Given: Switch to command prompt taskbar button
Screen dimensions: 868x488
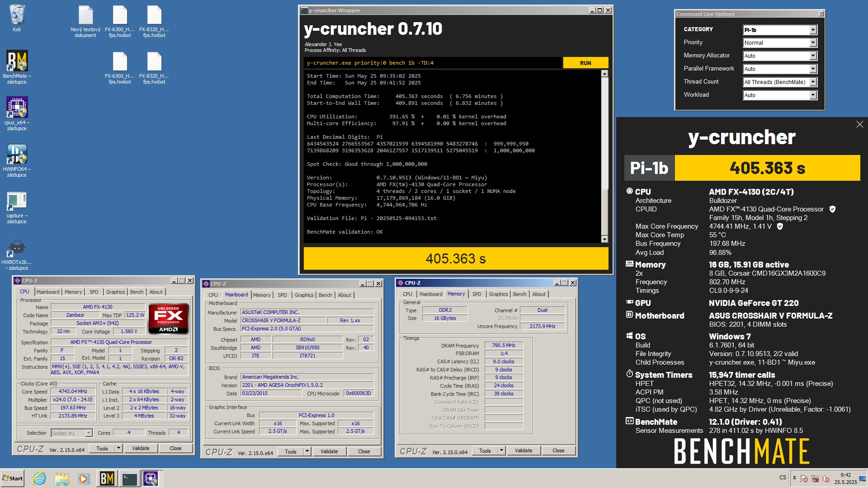Looking at the screenshot, I should [129, 479].
